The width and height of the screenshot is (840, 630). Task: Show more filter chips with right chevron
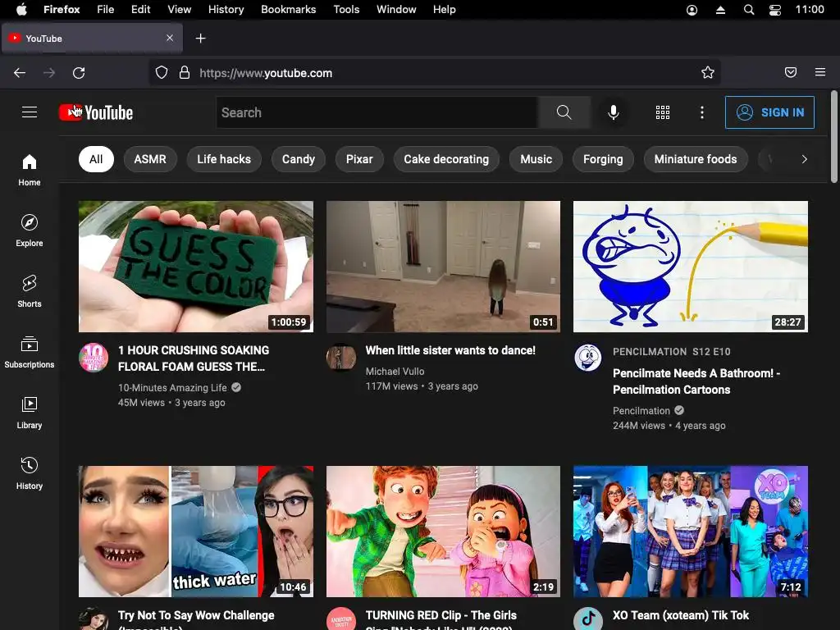(804, 159)
